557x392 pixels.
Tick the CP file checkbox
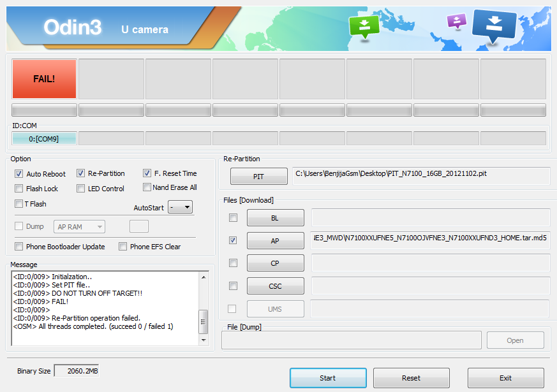click(233, 263)
